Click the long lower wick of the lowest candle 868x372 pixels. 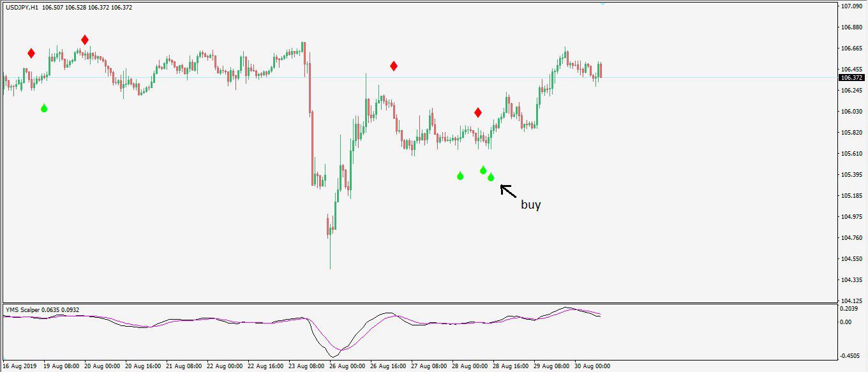(330, 255)
